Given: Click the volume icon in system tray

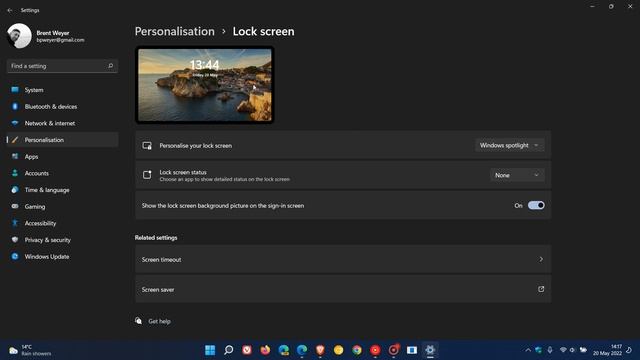Looking at the screenshot, I should point(573,350).
